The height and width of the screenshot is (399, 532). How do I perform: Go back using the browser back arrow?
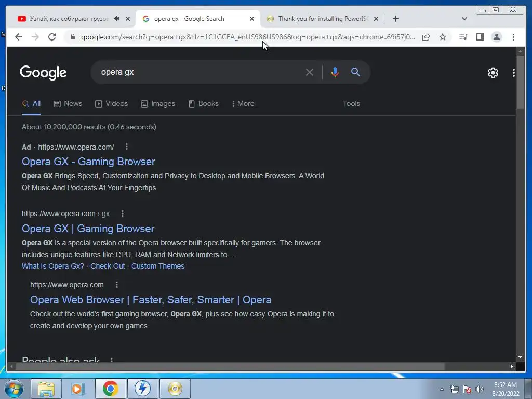(19, 37)
